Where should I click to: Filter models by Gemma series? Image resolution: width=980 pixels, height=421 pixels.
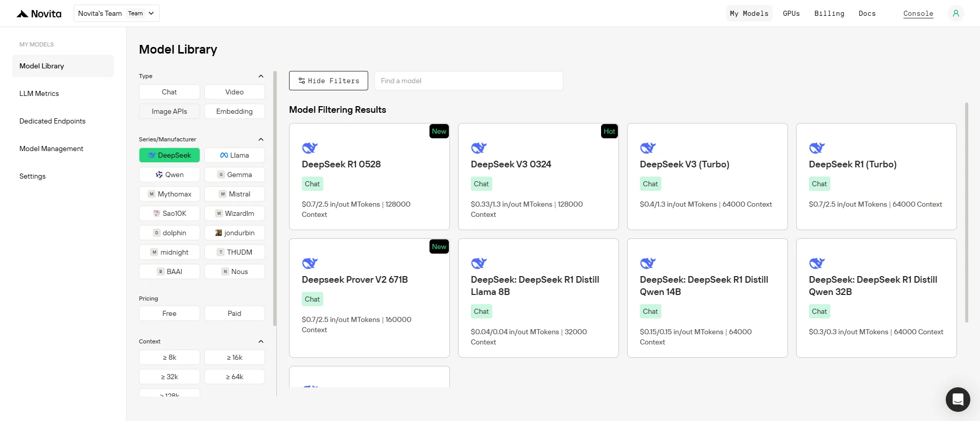pos(234,175)
